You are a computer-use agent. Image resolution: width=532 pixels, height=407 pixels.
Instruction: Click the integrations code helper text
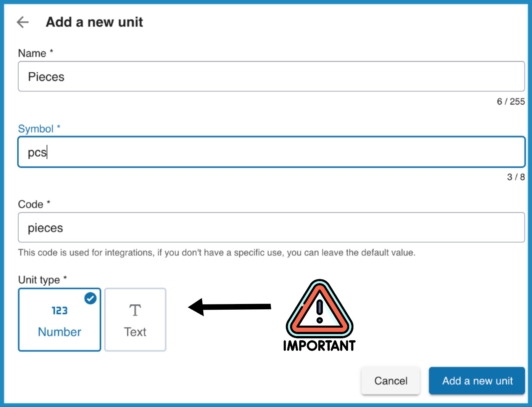click(x=216, y=253)
